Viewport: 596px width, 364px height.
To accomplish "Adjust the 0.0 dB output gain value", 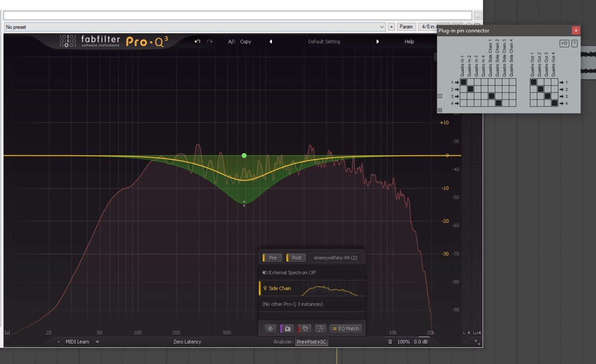I will point(421,342).
